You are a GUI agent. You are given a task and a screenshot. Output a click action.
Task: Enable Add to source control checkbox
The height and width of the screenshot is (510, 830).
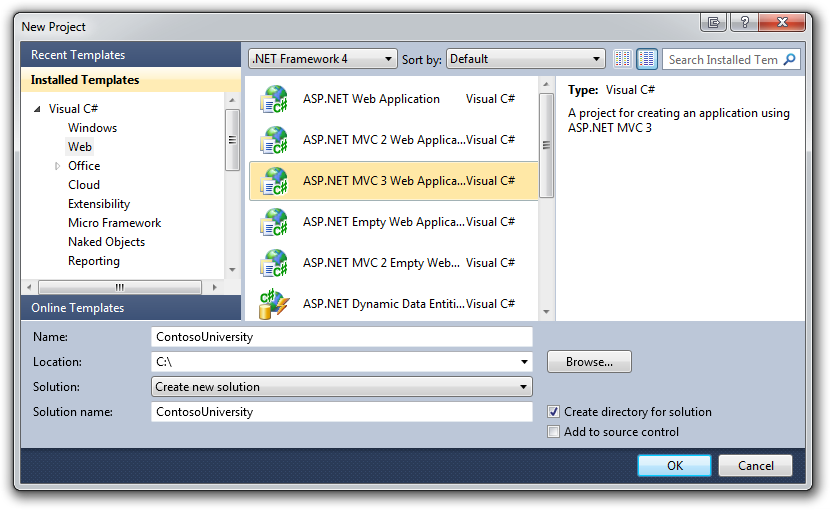point(554,432)
